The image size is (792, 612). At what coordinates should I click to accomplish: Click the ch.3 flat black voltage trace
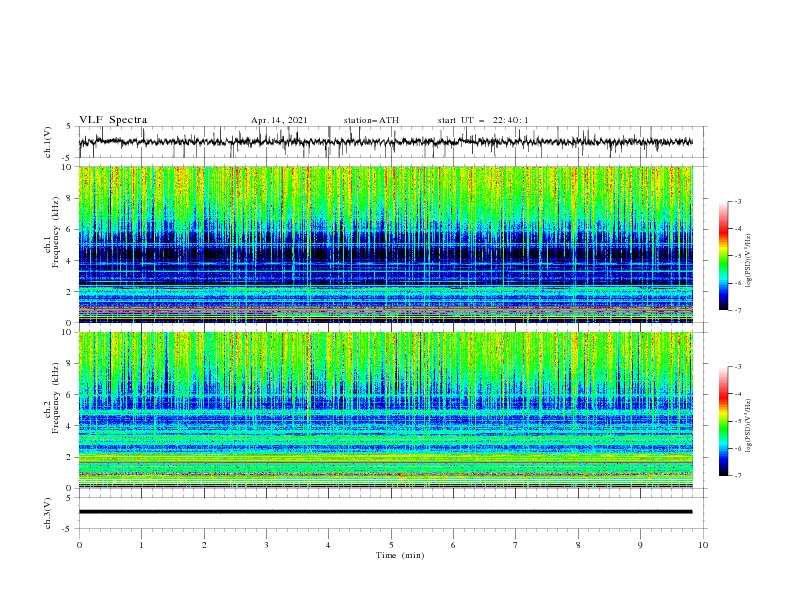click(385, 512)
